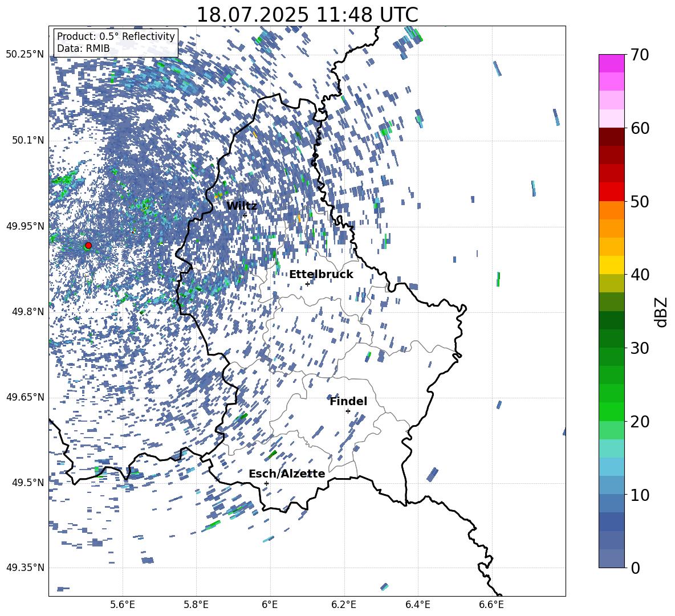The height and width of the screenshot is (616, 675).
Task: Click the 0 value on colorbar
Action: [x=635, y=568]
